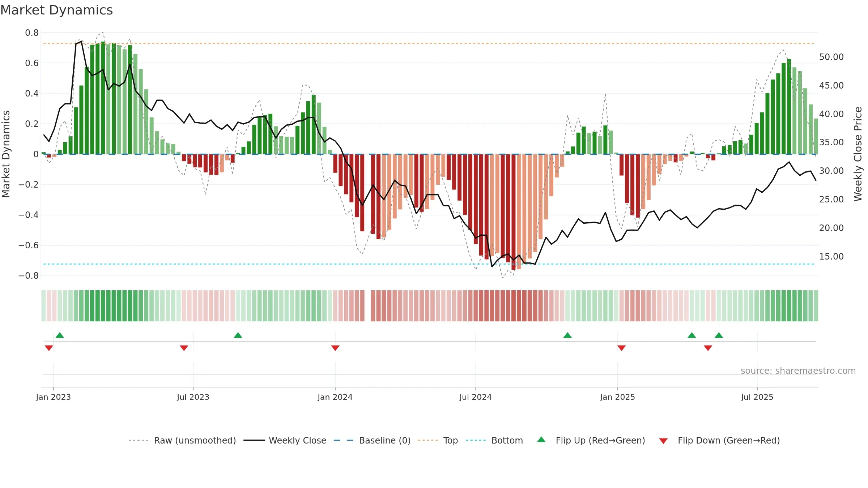
Task: Select first Flip Up marker near Jan 2023
Action: [x=60, y=335]
